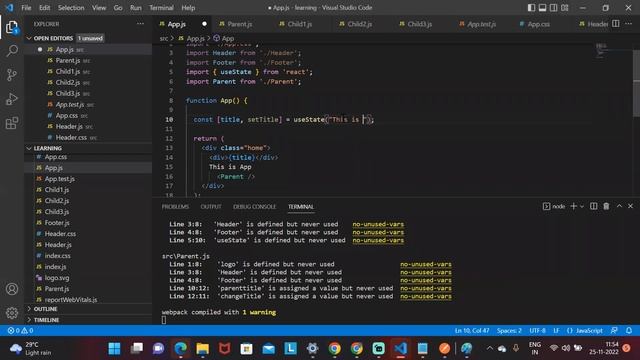Screen dimensions: 640x360
Task: Open Microsoft Edge from taskbar
Action: pyautogui.click(x=180, y=349)
